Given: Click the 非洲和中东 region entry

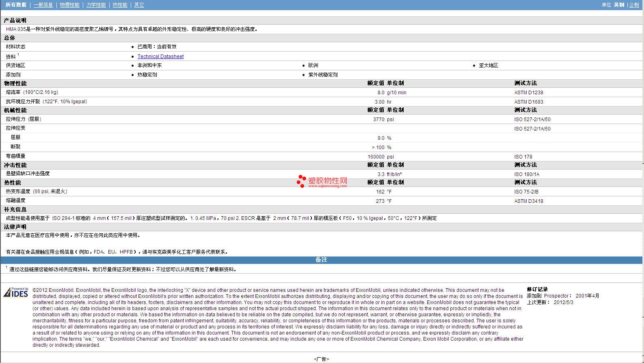Looking at the screenshot, I should click(149, 65).
